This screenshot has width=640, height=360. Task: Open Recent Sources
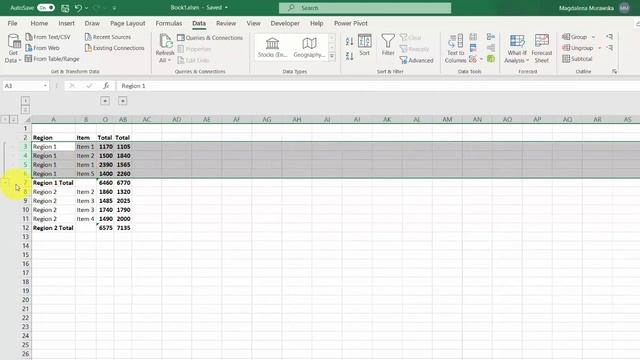[108, 37]
